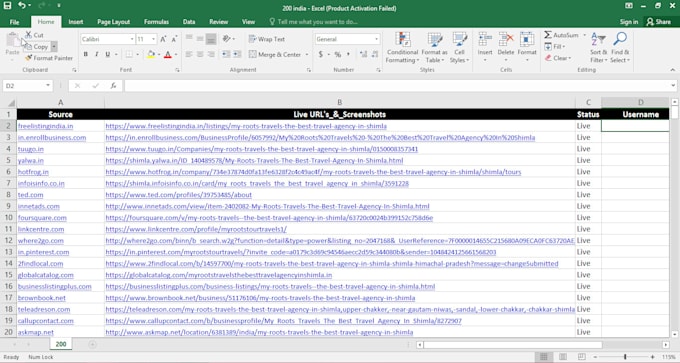This screenshot has width=680, height=363.
Task: Select column B header
Action: click(340, 103)
